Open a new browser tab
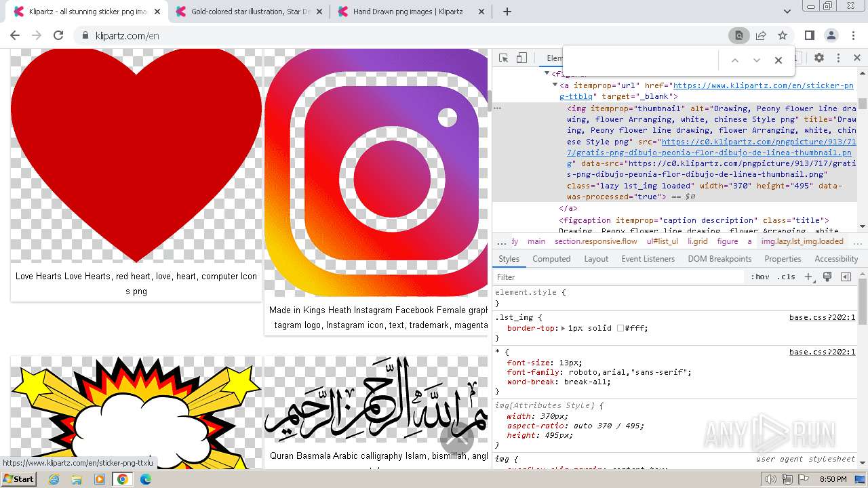The width and height of the screenshot is (868, 488). (x=507, y=12)
